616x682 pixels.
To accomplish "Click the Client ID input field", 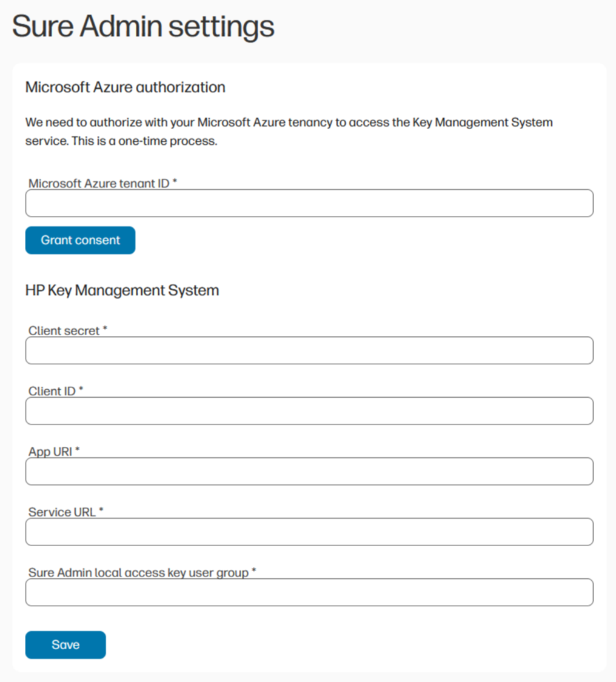I will tap(309, 410).
